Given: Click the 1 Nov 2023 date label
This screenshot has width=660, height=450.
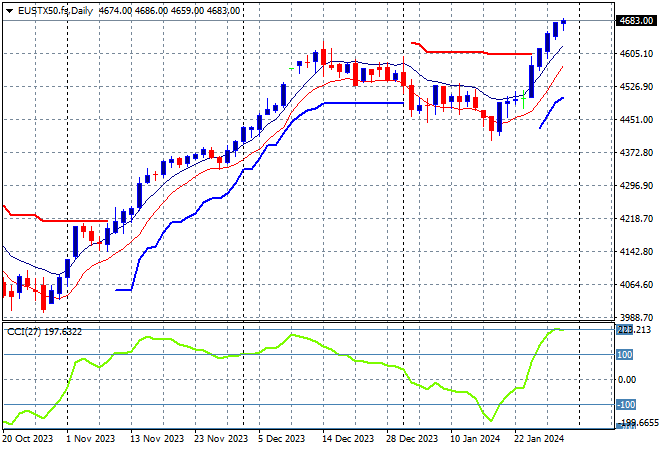Looking at the screenshot, I should point(91,439).
